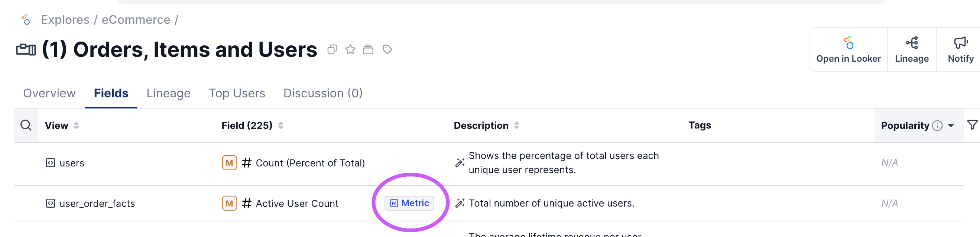Click the Metric badge on Active User Count

pos(409,203)
